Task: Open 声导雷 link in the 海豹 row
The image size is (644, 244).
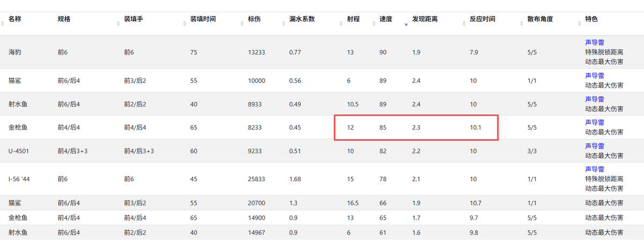Action: pyautogui.click(x=594, y=42)
